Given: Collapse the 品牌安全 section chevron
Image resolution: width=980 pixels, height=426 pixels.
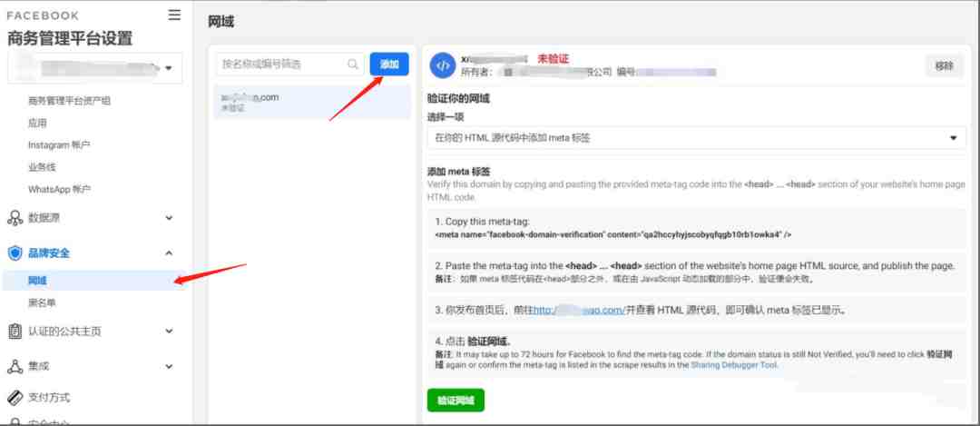Looking at the screenshot, I should coord(169,253).
